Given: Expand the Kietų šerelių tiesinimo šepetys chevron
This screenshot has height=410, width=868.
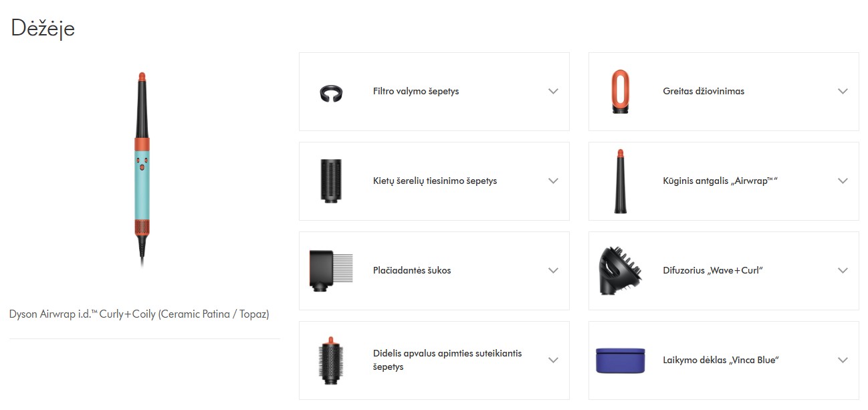Looking at the screenshot, I should coord(553,181).
